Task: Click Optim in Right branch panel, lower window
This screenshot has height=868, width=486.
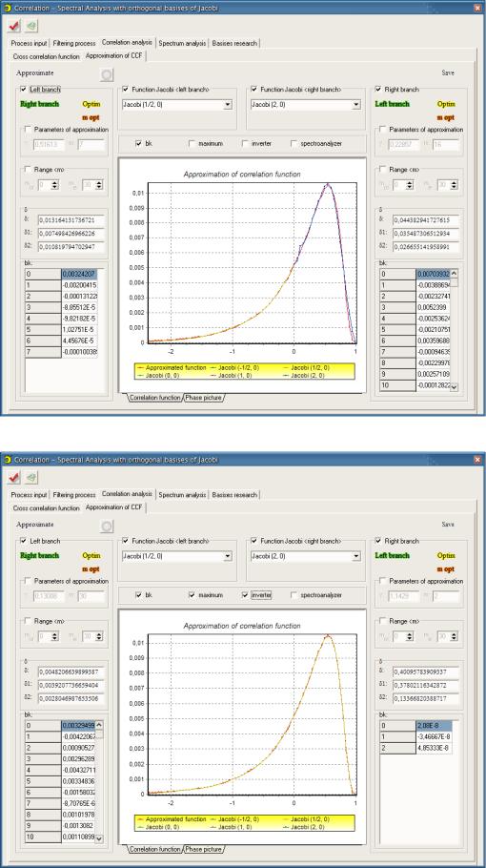Action: coord(446,556)
